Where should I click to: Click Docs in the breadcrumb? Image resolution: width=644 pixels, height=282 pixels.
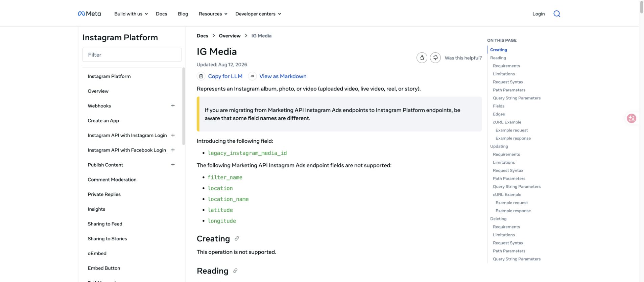(202, 36)
